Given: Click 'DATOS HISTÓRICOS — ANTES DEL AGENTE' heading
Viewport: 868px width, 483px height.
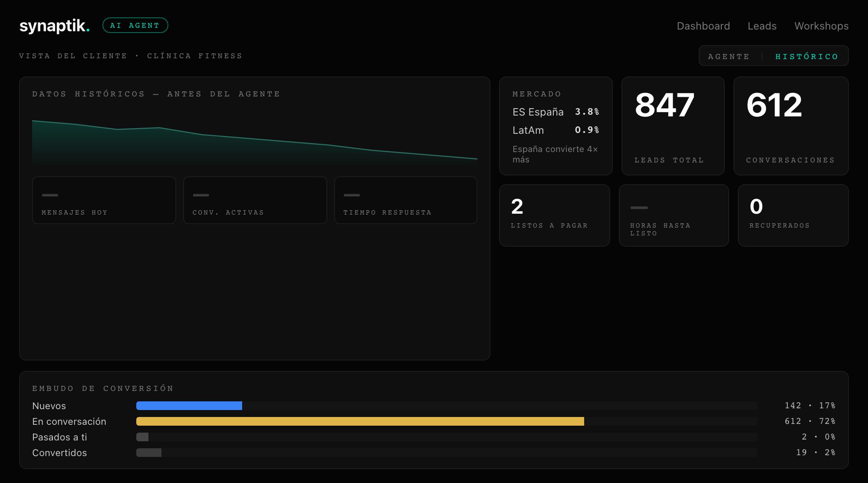Looking at the screenshot, I should click(x=156, y=94).
